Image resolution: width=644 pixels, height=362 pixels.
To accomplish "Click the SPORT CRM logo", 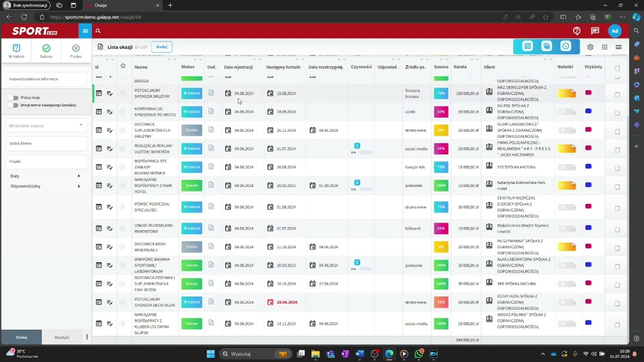I will [35, 31].
